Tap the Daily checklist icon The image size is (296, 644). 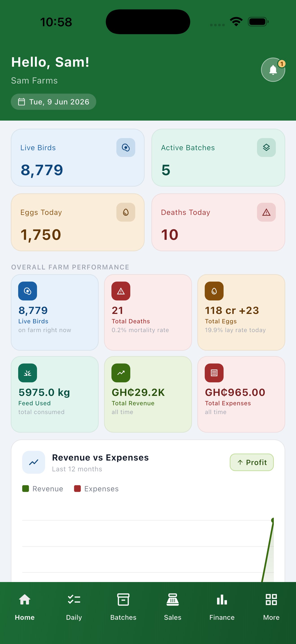pyautogui.click(x=74, y=600)
